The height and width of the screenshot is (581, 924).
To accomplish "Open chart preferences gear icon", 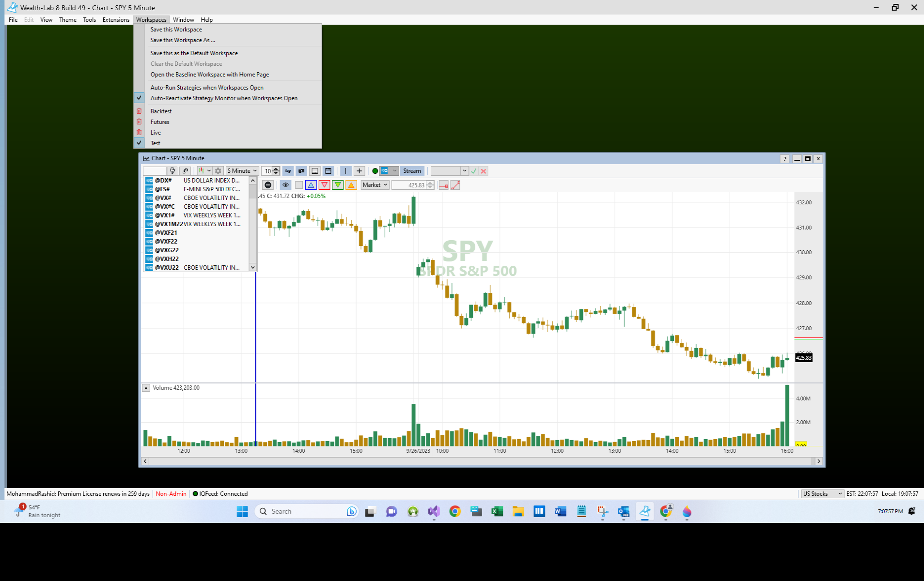I will [x=218, y=171].
